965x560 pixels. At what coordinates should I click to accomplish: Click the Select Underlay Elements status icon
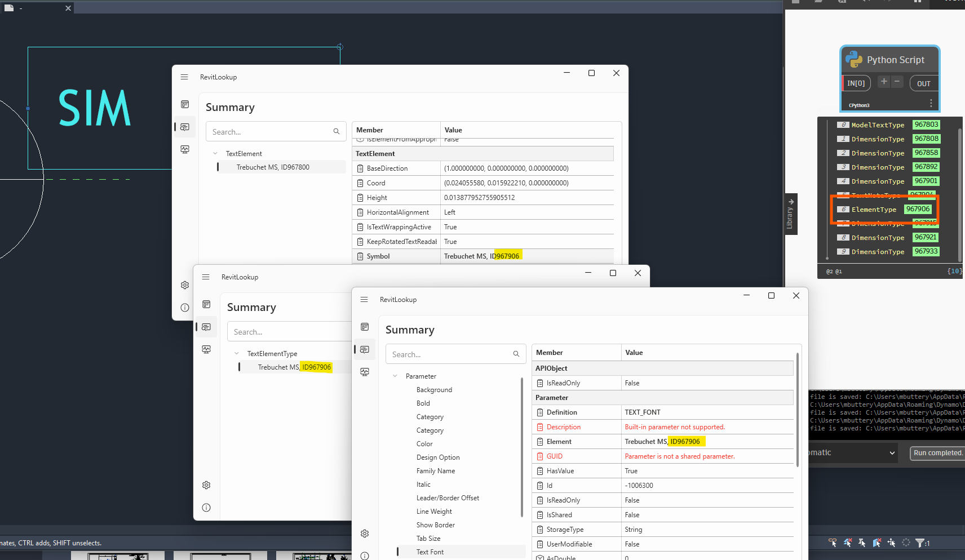click(x=847, y=543)
